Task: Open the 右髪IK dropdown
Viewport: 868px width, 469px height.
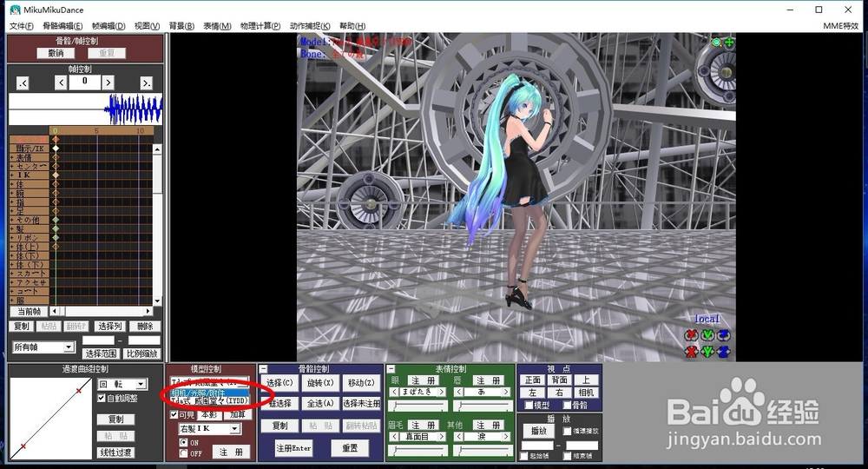Action: (234, 428)
